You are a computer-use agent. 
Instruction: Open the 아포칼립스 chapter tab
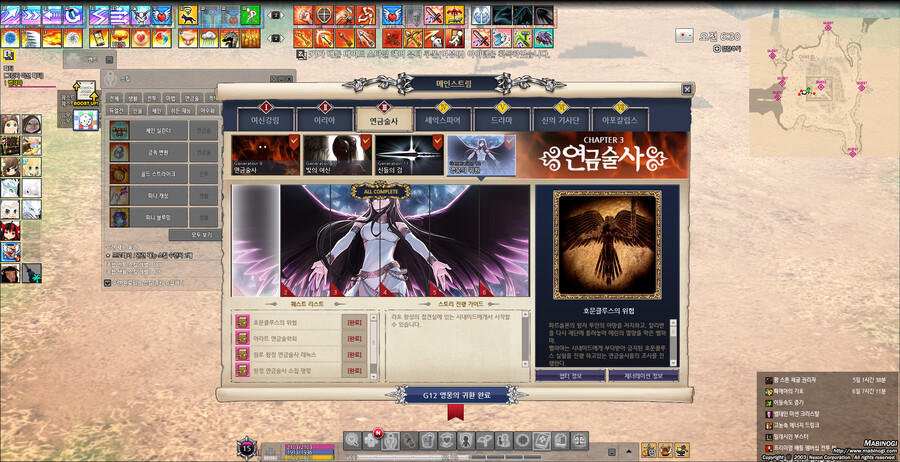point(620,119)
